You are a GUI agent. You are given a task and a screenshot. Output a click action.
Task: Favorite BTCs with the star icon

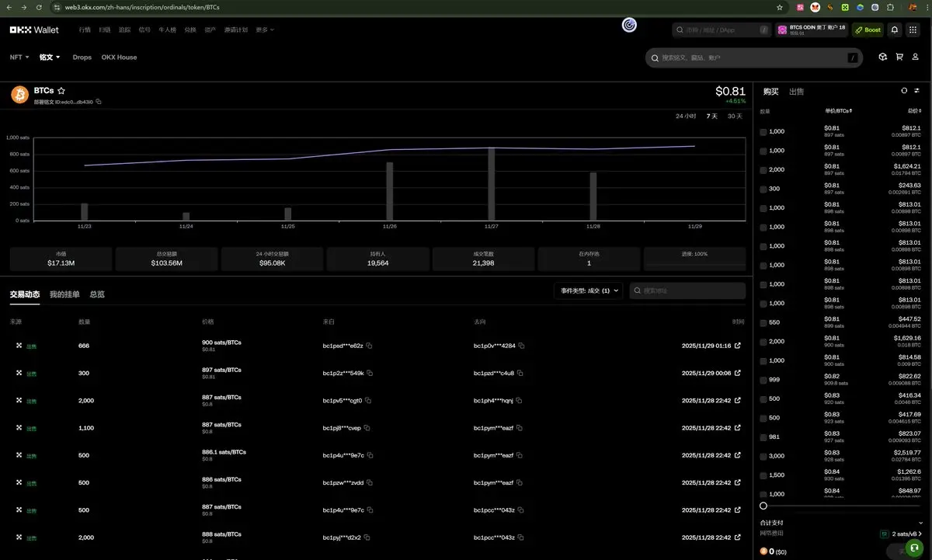coord(61,91)
